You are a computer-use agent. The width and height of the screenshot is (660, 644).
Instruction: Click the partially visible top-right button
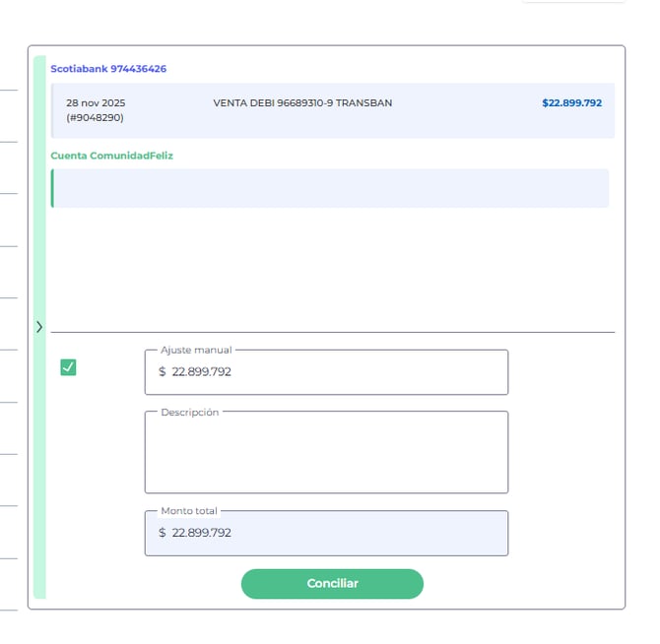(573, 1)
